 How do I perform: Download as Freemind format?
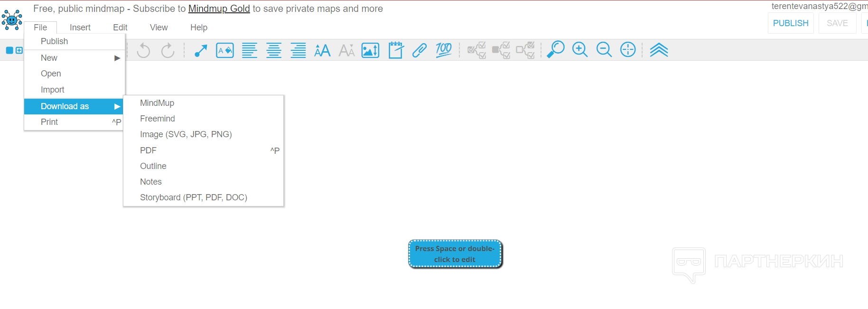click(204, 119)
